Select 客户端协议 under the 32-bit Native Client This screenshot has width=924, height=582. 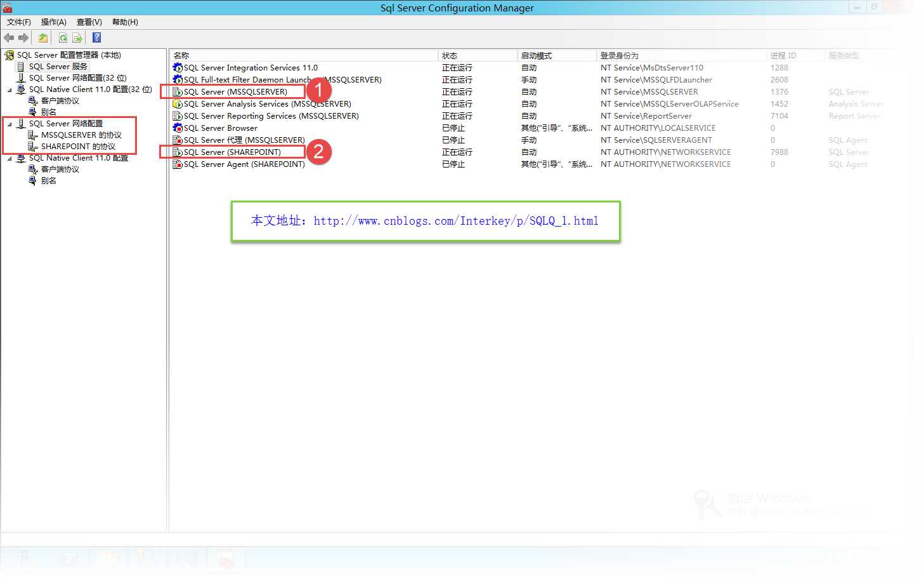pos(60,101)
